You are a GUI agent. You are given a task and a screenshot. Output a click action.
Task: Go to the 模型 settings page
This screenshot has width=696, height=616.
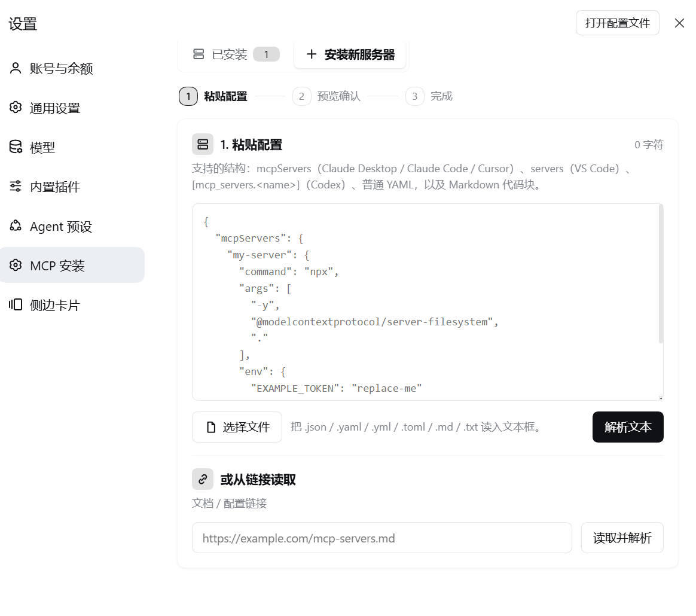coord(72,147)
